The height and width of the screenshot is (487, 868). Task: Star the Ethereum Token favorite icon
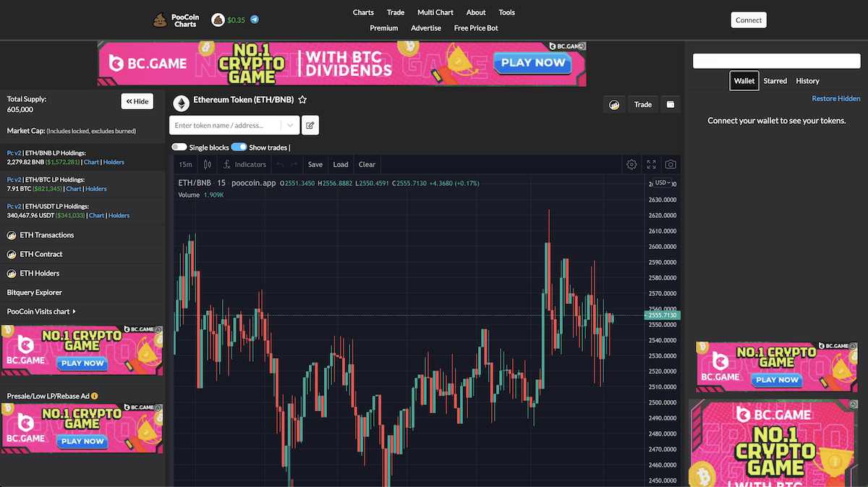tap(302, 100)
